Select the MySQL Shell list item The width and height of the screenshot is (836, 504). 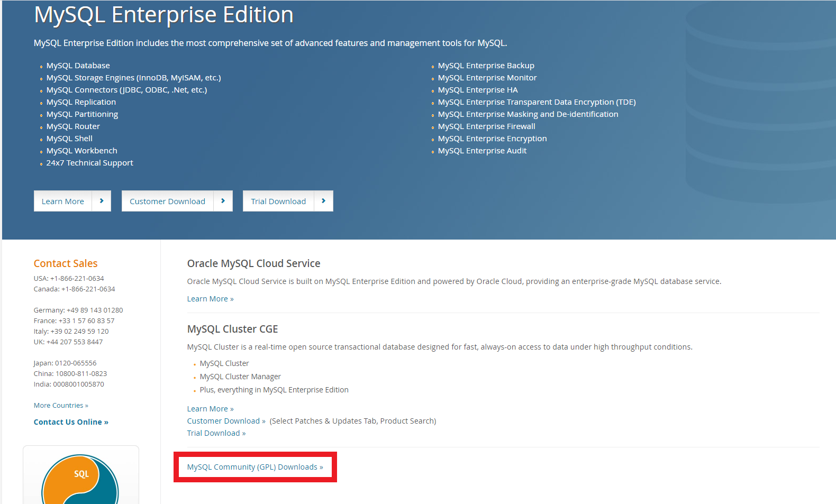click(69, 139)
